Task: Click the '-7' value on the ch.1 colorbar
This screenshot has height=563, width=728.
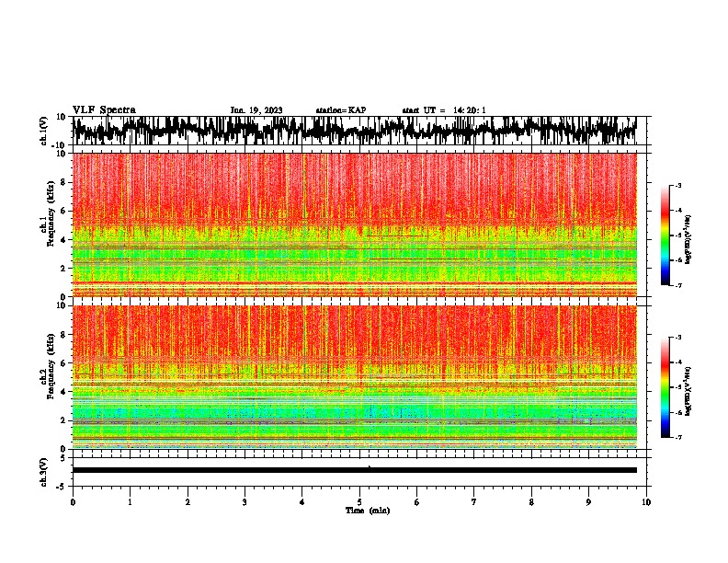Action: click(x=678, y=285)
